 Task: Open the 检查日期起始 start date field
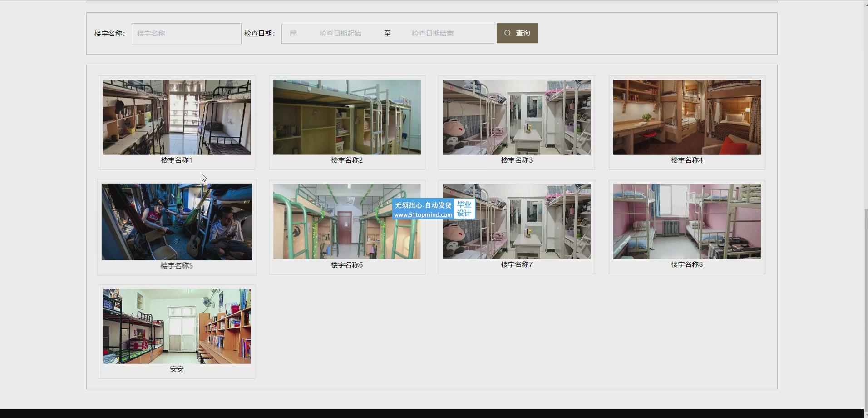pyautogui.click(x=340, y=34)
